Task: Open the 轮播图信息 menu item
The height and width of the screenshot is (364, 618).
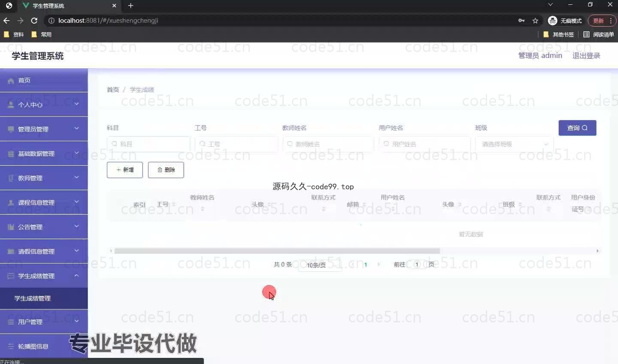Action: click(x=44, y=346)
